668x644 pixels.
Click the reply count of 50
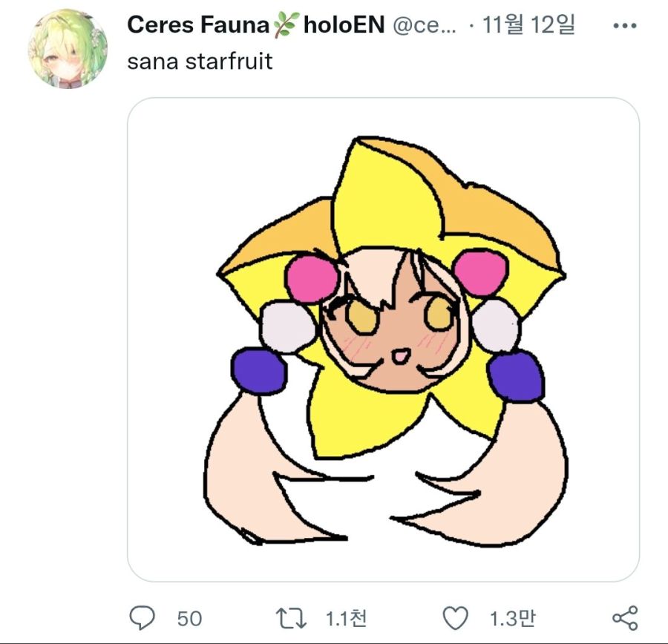[189, 618]
